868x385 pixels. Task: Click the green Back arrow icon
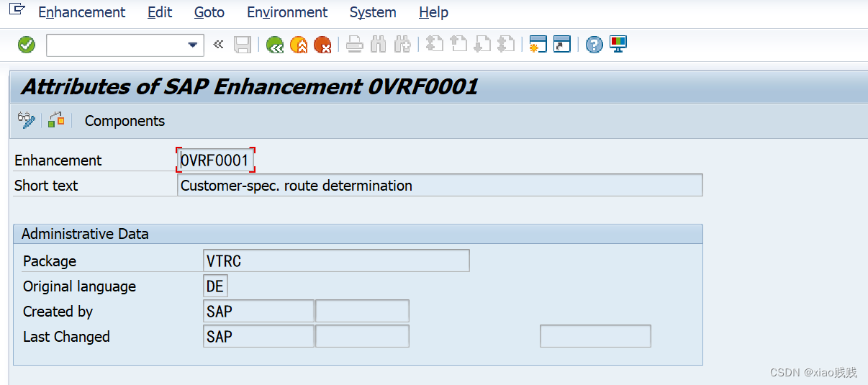point(274,45)
